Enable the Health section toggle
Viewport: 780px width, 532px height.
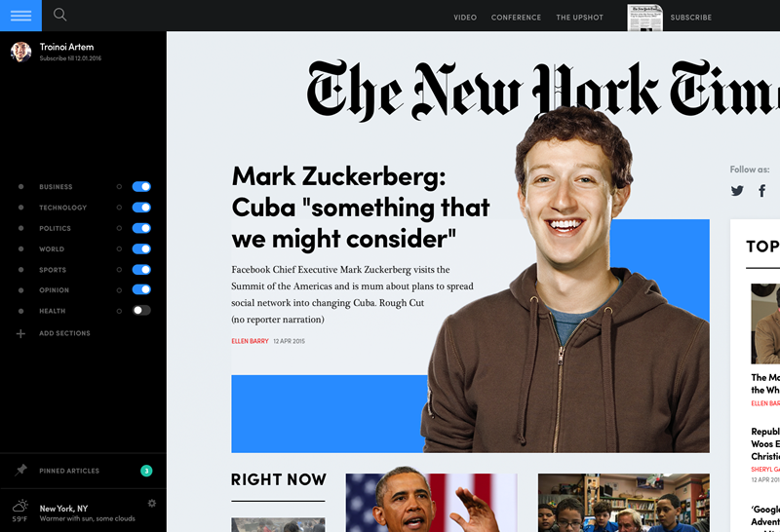click(x=141, y=310)
